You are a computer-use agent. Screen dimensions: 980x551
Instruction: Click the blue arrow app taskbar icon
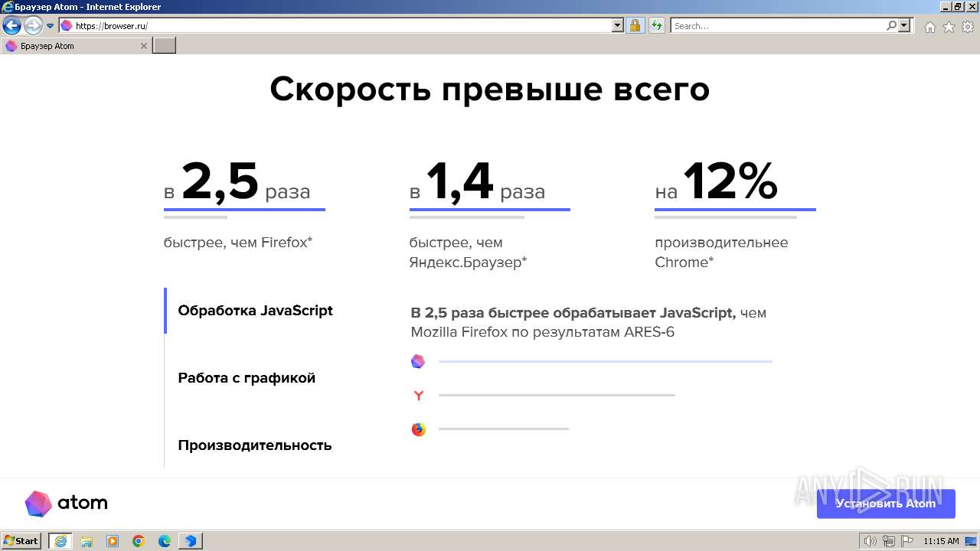[191, 541]
